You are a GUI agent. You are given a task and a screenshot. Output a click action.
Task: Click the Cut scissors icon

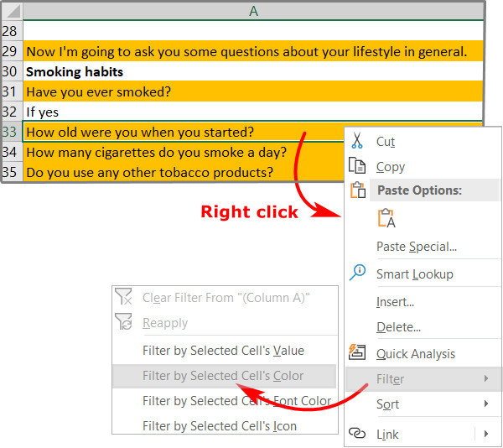tap(357, 141)
